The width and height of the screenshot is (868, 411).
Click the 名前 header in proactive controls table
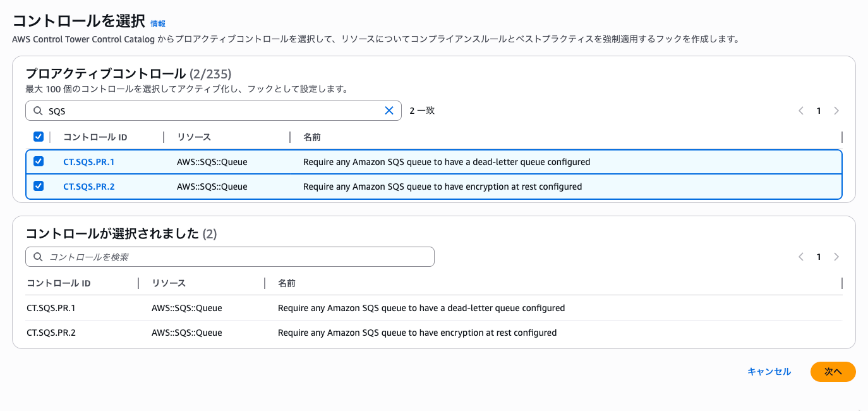[x=312, y=137]
